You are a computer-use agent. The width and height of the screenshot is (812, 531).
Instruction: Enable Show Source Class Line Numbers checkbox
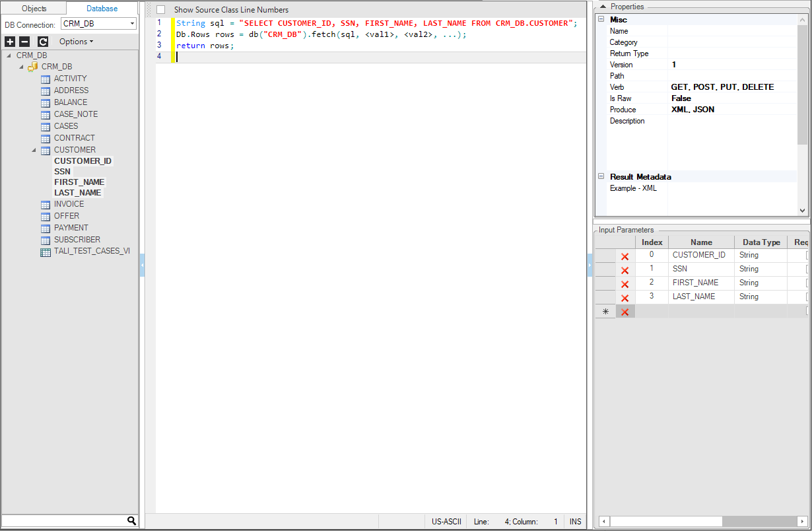[160, 10]
